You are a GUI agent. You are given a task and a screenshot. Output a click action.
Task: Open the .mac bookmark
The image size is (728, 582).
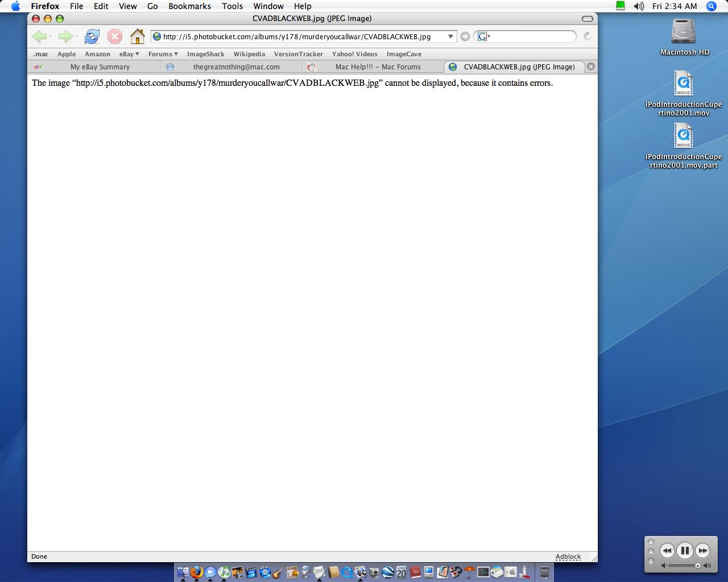click(x=41, y=54)
